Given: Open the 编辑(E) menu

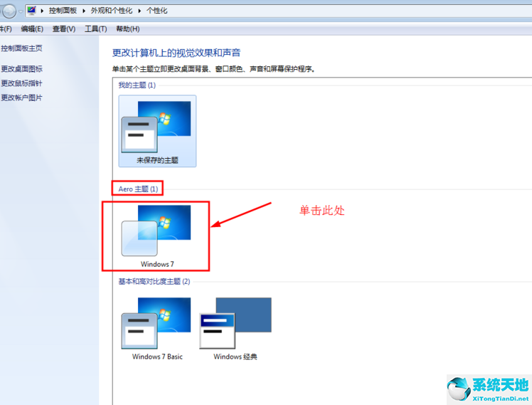Looking at the screenshot, I should pos(32,29).
